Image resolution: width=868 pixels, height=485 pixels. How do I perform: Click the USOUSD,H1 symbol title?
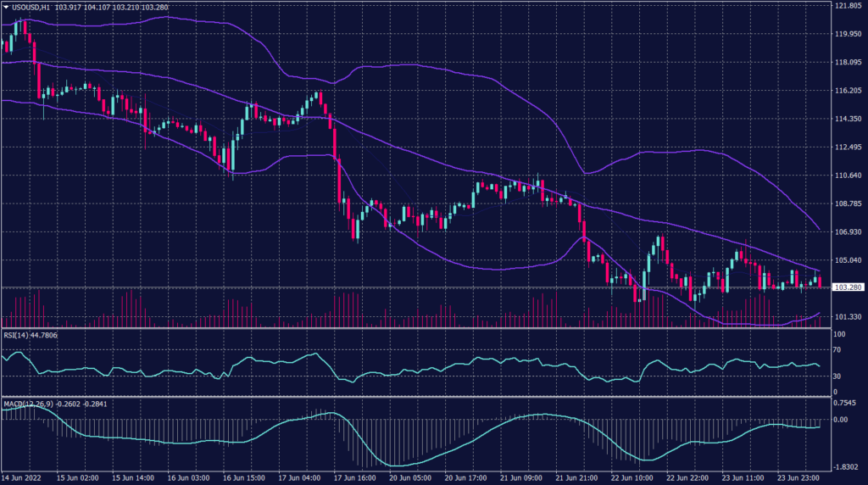31,8
